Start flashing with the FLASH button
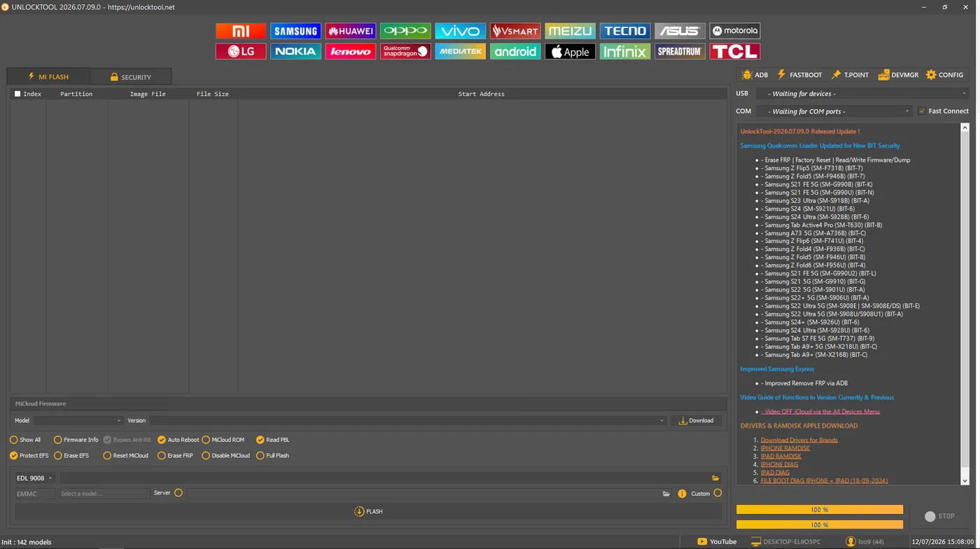The image size is (980, 549). click(x=368, y=511)
